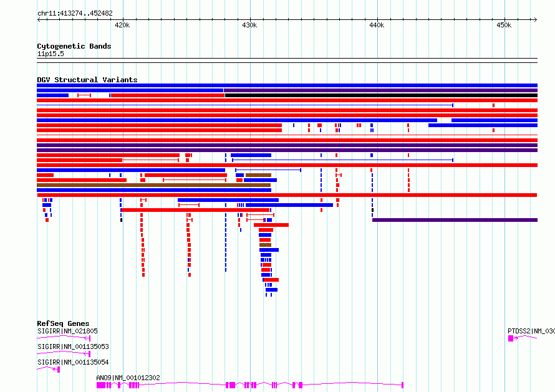The image size is (555, 392).
Task: Select the small brown bar in the stacked cluster
Action: coord(265,245)
